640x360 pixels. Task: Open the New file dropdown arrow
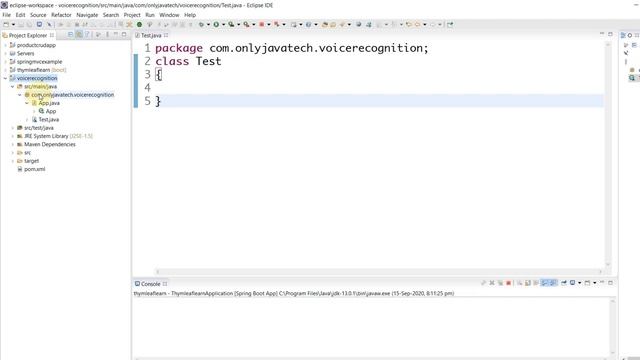13,24
